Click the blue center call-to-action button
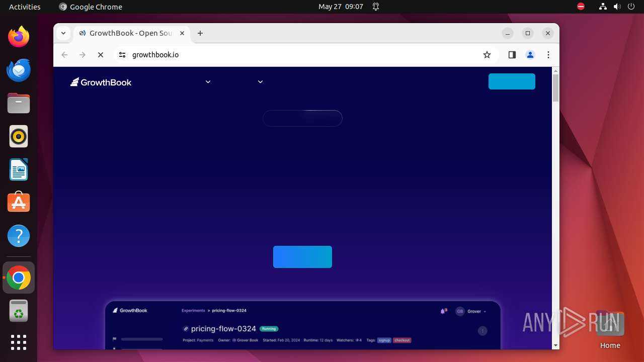This screenshot has height=362, width=644. (x=302, y=257)
